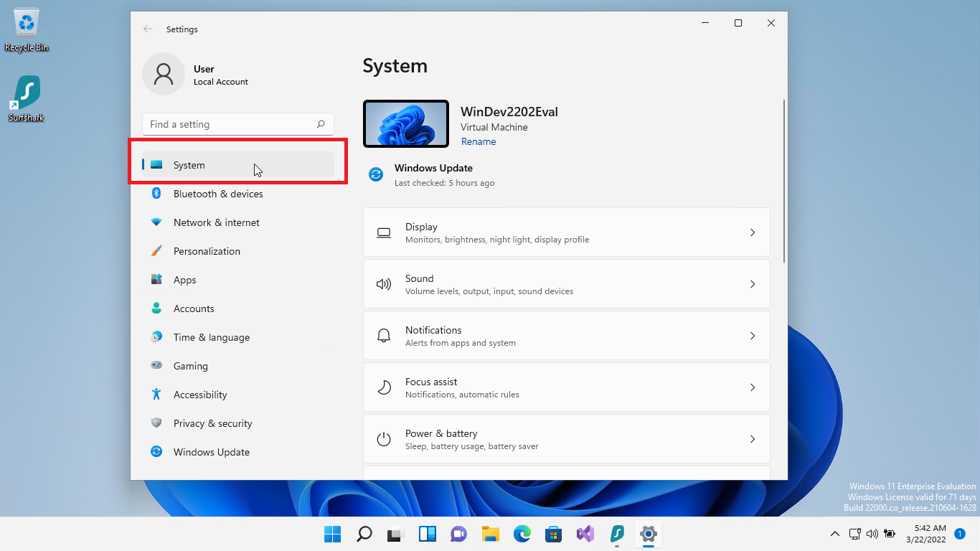Expand the Notifications chevron
Image resolution: width=980 pixels, height=551 pixels.
[753, 336]
